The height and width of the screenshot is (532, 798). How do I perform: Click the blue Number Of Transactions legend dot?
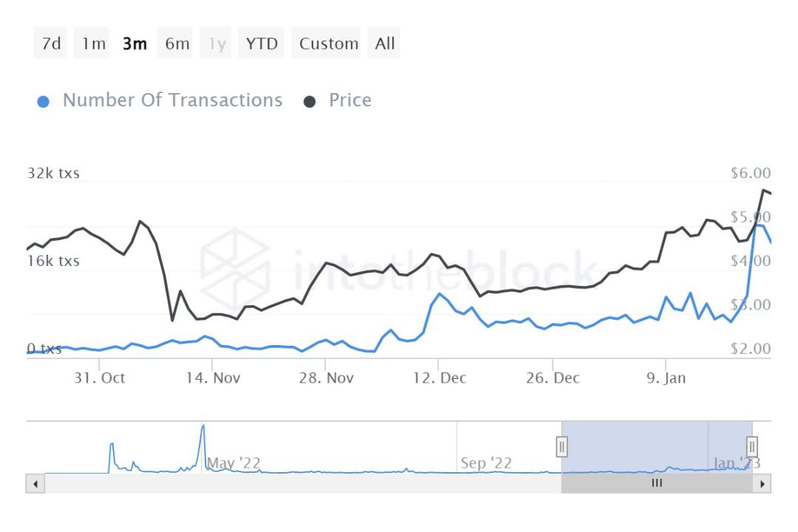pos(44,101)
